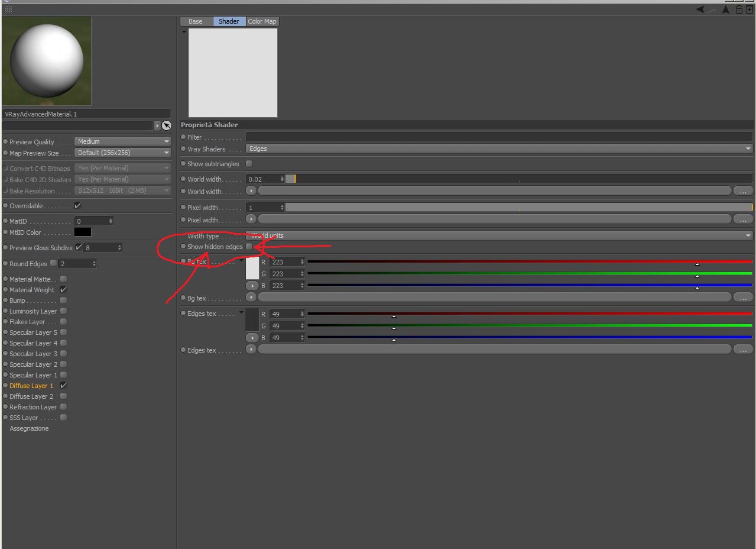Open the Vray Shaders dropdown showing Edges
756x549 pixels.
499,148
